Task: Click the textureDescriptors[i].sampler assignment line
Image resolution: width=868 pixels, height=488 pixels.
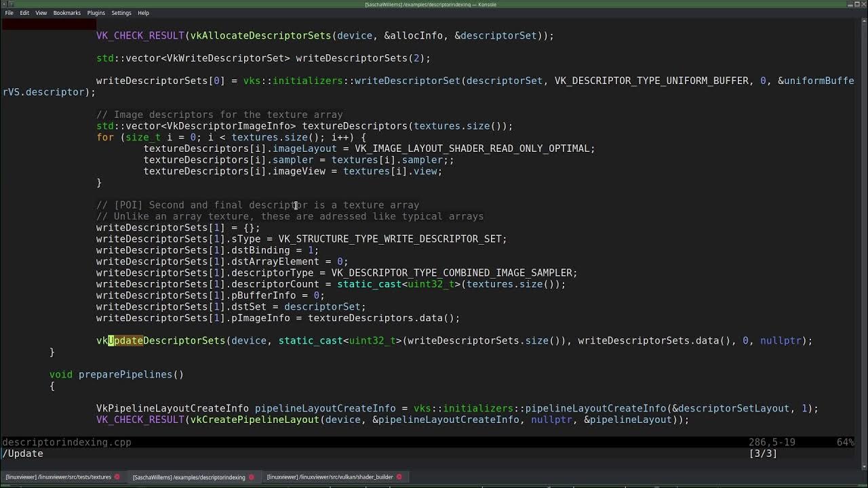Action: 298,160
